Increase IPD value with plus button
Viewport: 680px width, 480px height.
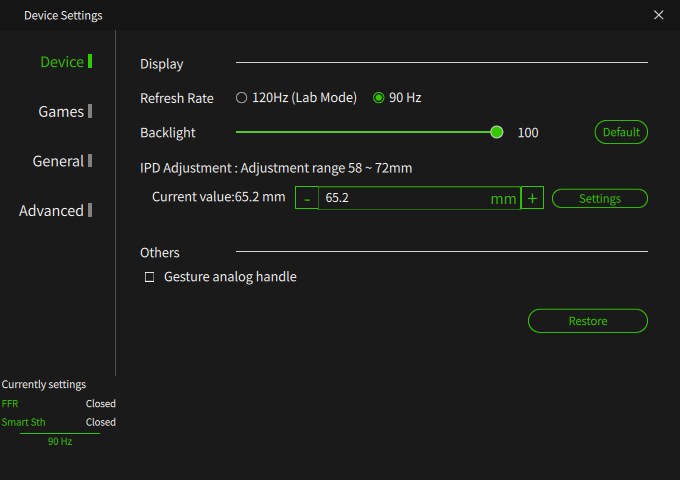point(532,198)
